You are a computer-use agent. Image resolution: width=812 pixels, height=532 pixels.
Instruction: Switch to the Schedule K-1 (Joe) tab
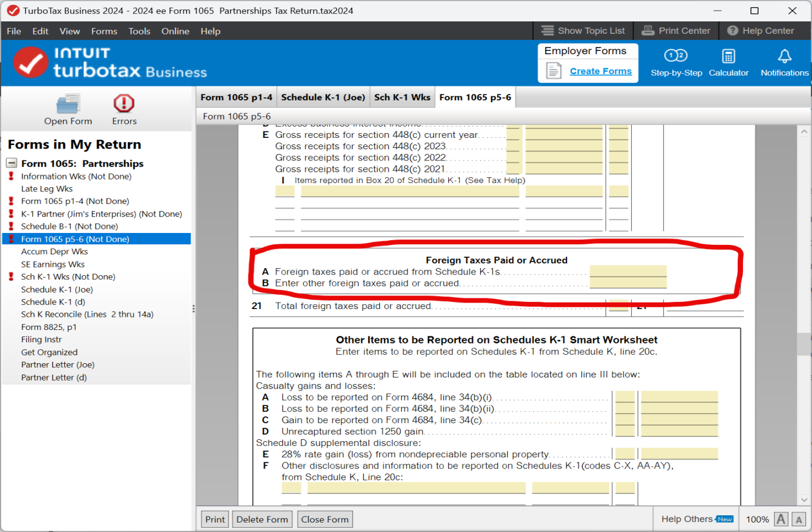323,97
